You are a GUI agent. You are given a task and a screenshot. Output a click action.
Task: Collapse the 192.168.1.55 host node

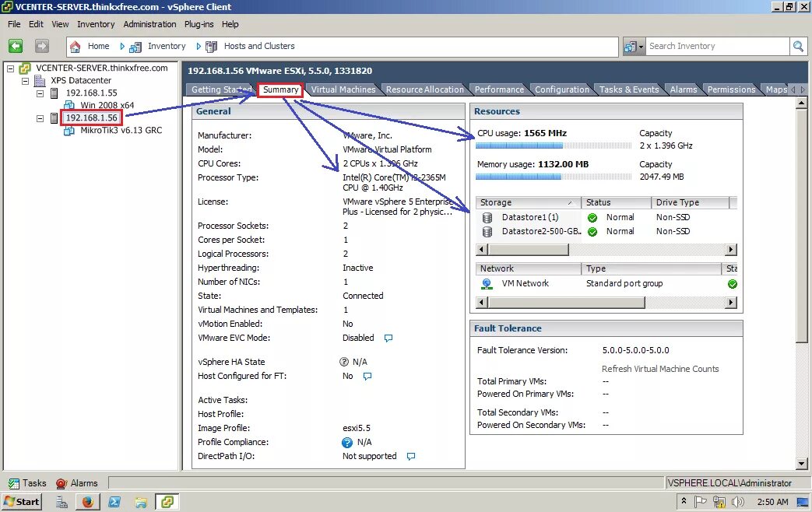(40, 93)
